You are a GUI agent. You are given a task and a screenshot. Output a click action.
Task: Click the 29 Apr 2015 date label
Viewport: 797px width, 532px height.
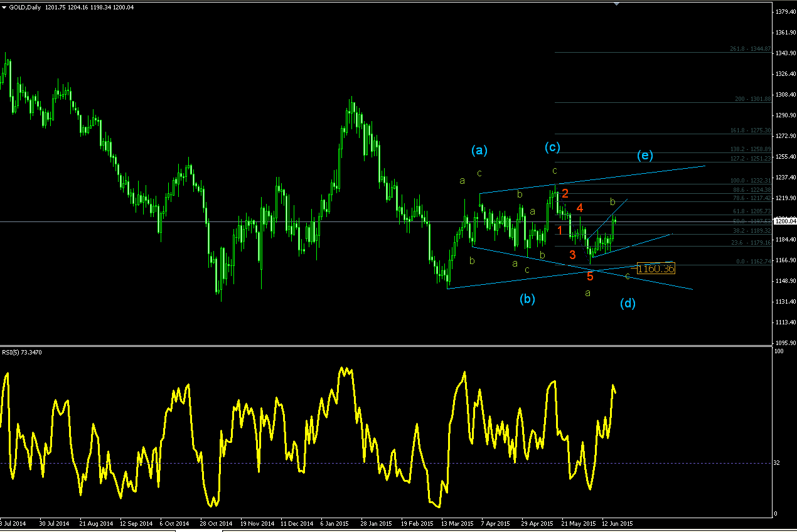pos(537,523)
